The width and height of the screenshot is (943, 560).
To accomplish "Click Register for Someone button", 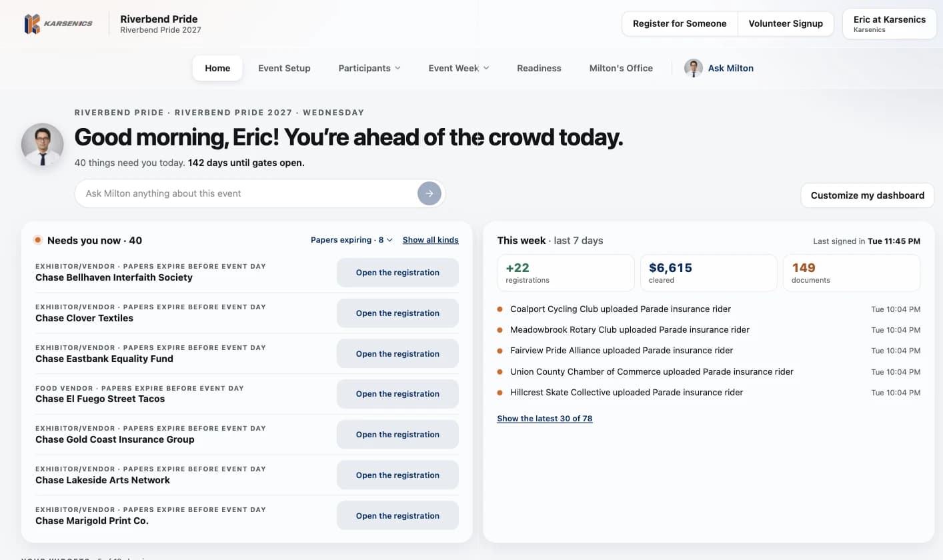I will coord(680,23).
